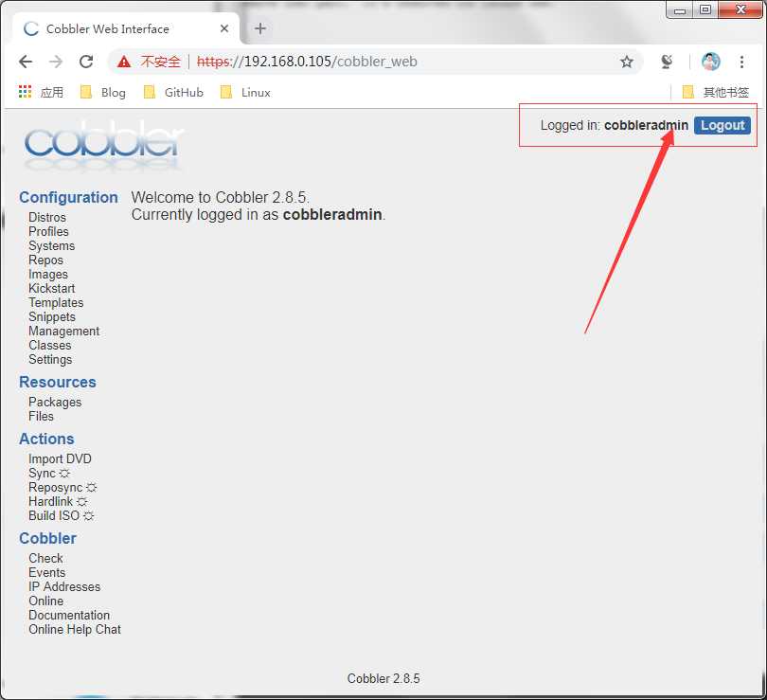Click the not-secure warning triangle icon
The image size is (767, 700).
point(124,62)
